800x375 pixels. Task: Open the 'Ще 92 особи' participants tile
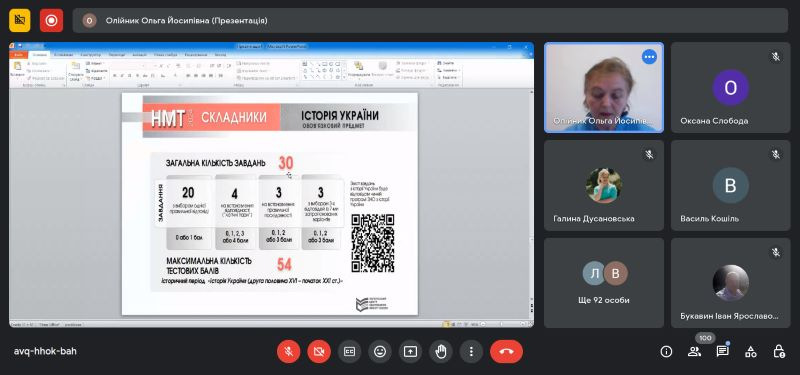[x=604, y=283]
